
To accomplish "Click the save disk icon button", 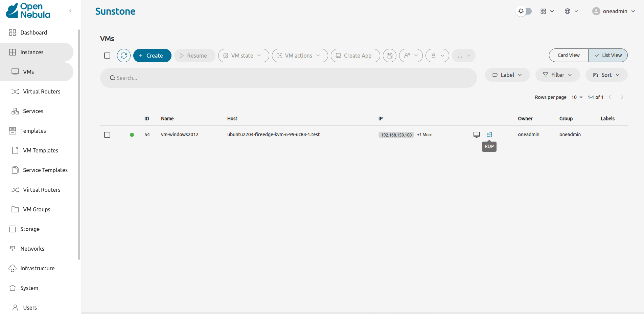I will pos(390,56).
